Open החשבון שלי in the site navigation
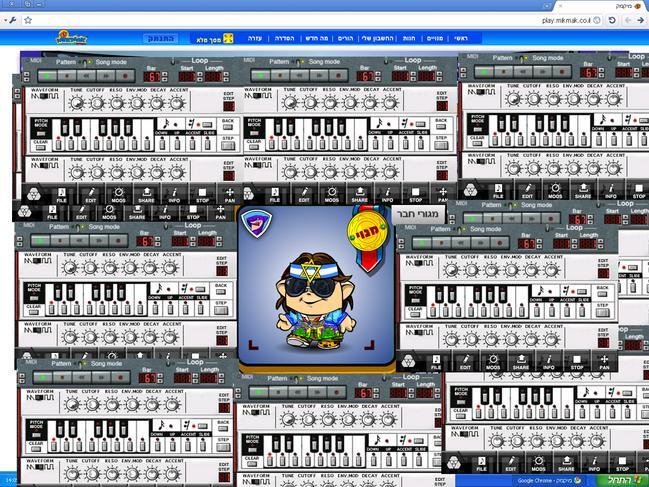Image resolution: width=649 pixels, height=487 pixels. tap(377, 38)
